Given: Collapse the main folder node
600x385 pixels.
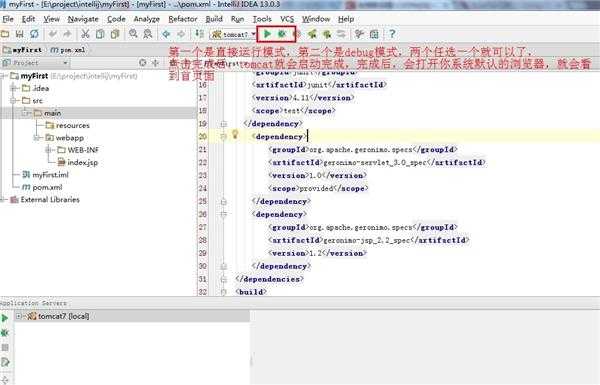Looking at the screenshot, I should click(26, 113).
